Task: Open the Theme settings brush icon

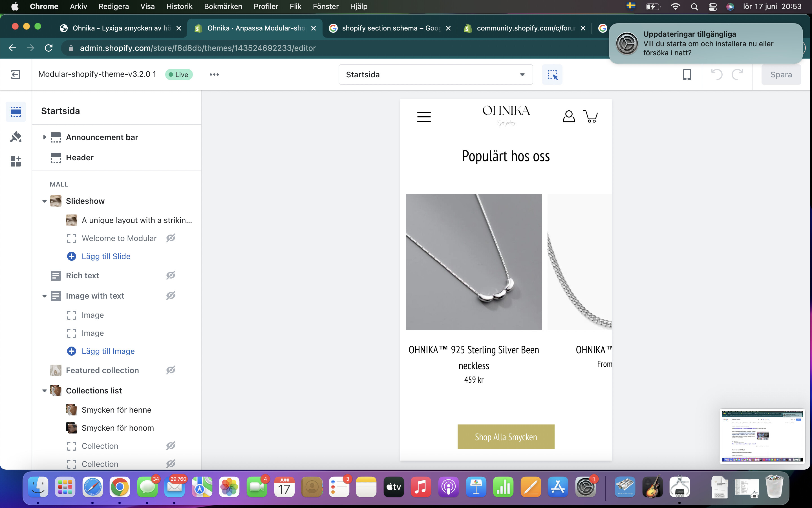Action: [x=16, y=137]
